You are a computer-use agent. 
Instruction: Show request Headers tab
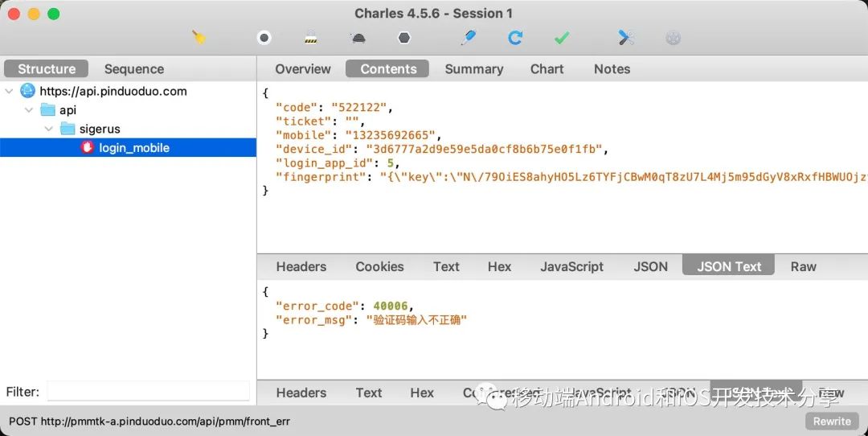[301, 266]
